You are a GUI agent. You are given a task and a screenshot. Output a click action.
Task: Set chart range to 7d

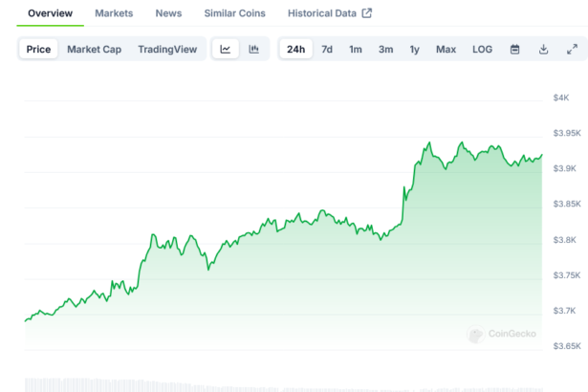(327, 49)
